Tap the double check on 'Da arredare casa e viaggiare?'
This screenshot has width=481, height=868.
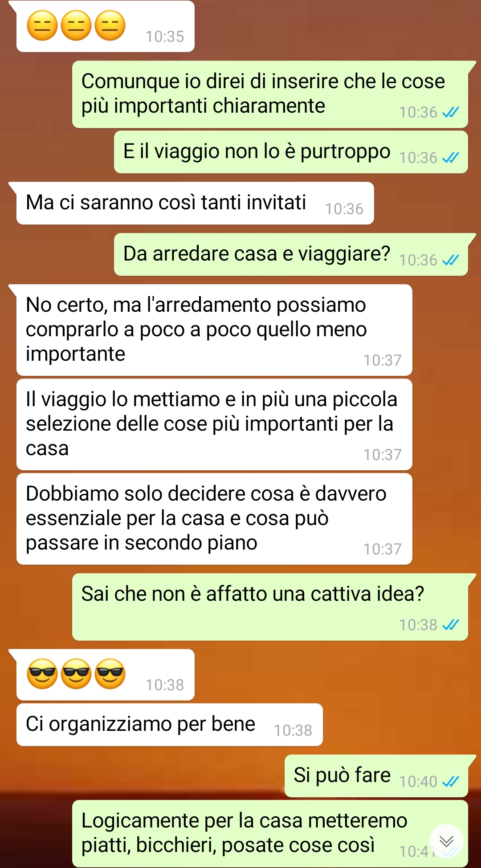pos(451,260)
